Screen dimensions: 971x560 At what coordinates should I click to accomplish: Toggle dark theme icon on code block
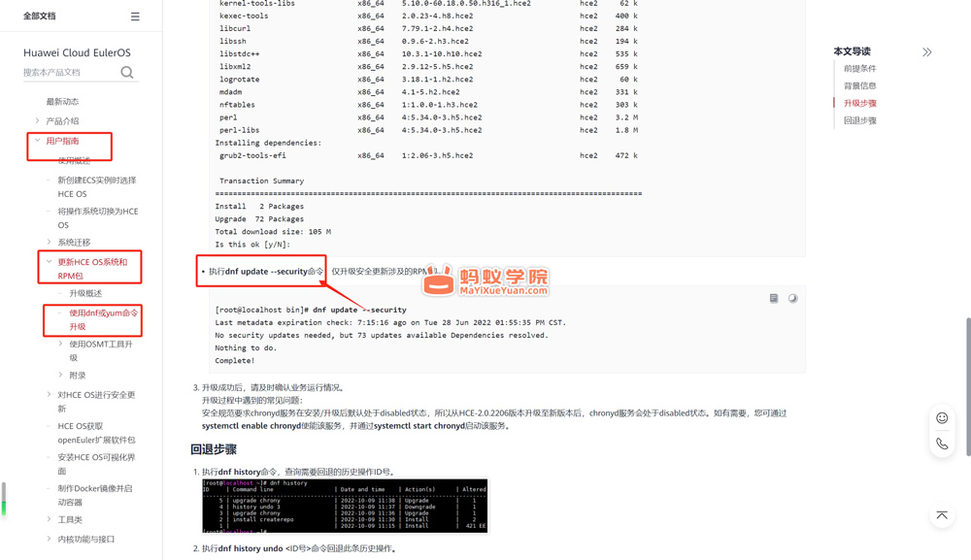pos(792,298)
